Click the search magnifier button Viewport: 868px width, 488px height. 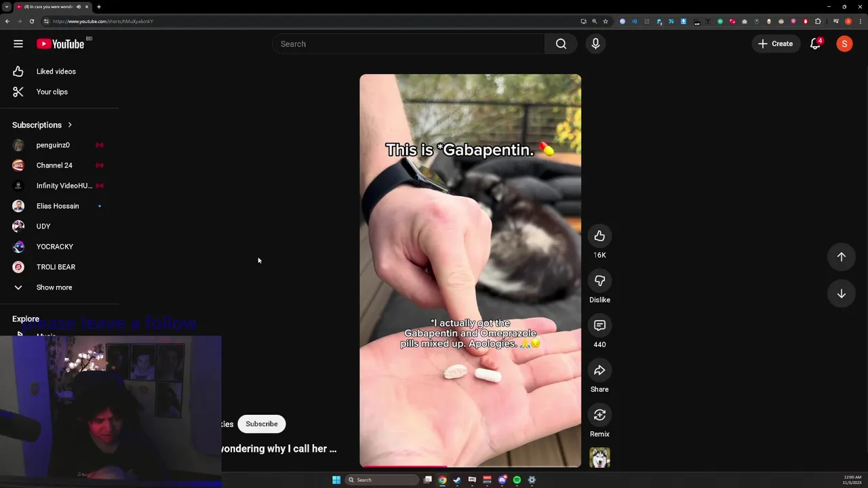pos(561,44)
